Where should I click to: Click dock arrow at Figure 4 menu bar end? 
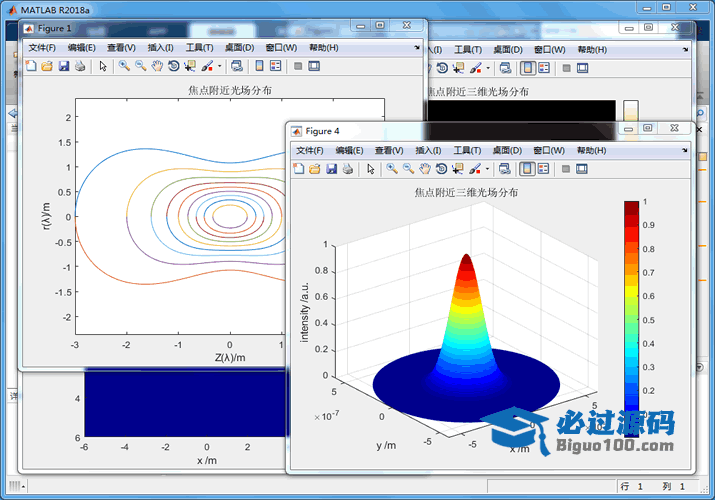(x=684, y=150)
